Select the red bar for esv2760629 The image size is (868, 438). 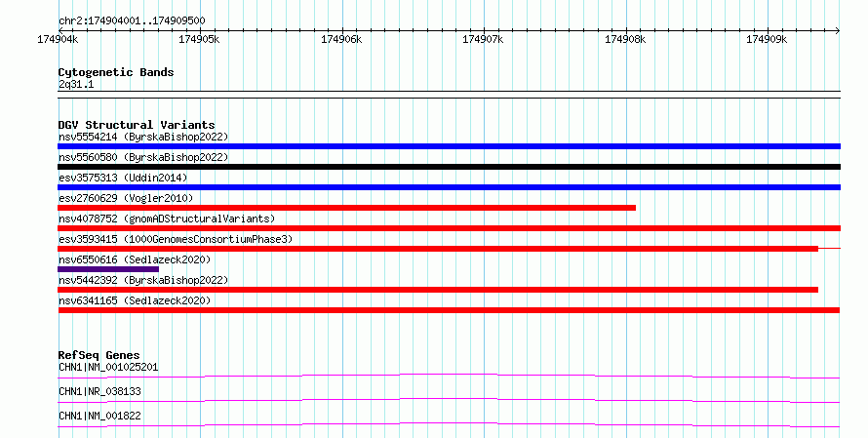[x=346, y=208]
